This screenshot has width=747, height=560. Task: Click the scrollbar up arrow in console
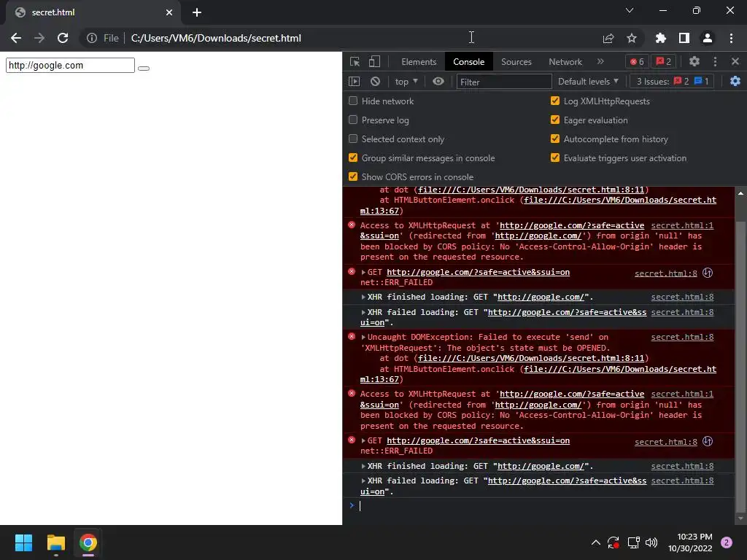[x=740, y=193]
